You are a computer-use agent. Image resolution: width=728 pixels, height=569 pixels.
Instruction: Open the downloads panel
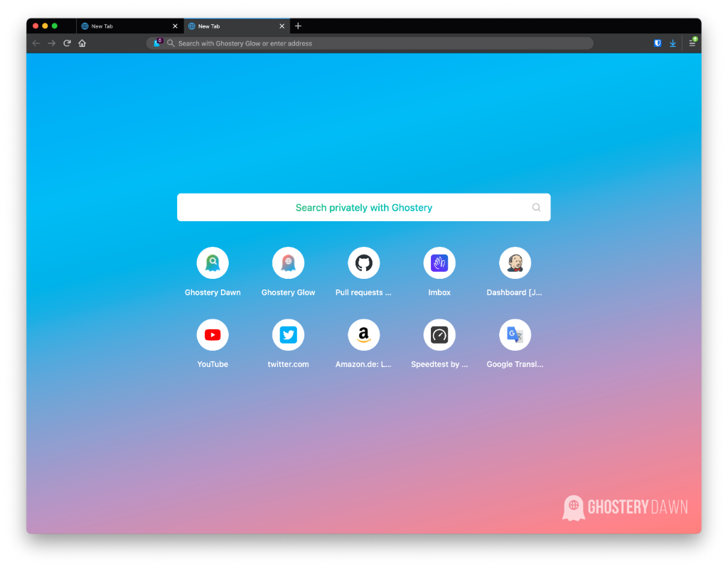[x=673, y=43]
